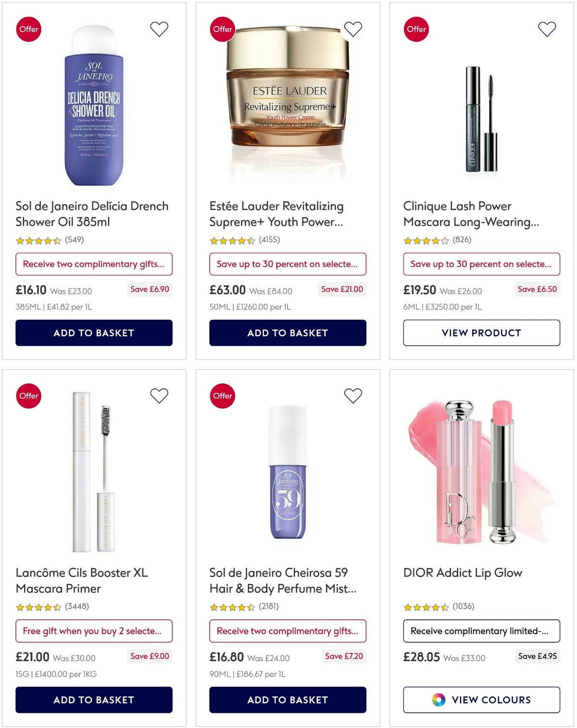577x728 pixels.
Task: Click the Offer badge on Estée Lauder product
Action: pyautogui.click(x=222, y=29)
